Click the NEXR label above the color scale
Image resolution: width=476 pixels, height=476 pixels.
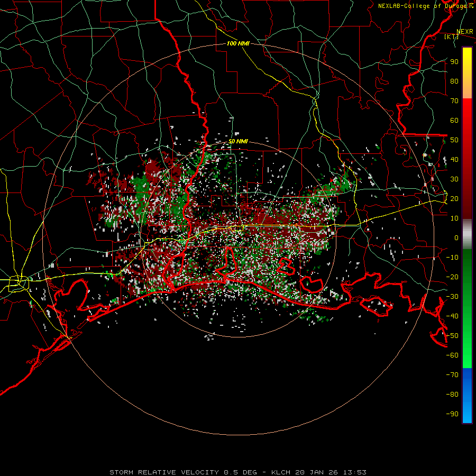[x=465, y=32]
